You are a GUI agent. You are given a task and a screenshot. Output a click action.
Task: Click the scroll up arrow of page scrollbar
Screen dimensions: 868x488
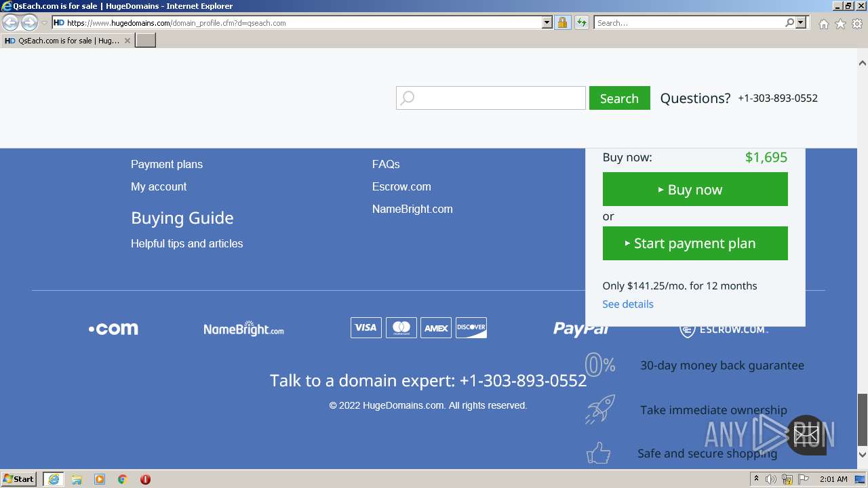click(x=863, y=63)
